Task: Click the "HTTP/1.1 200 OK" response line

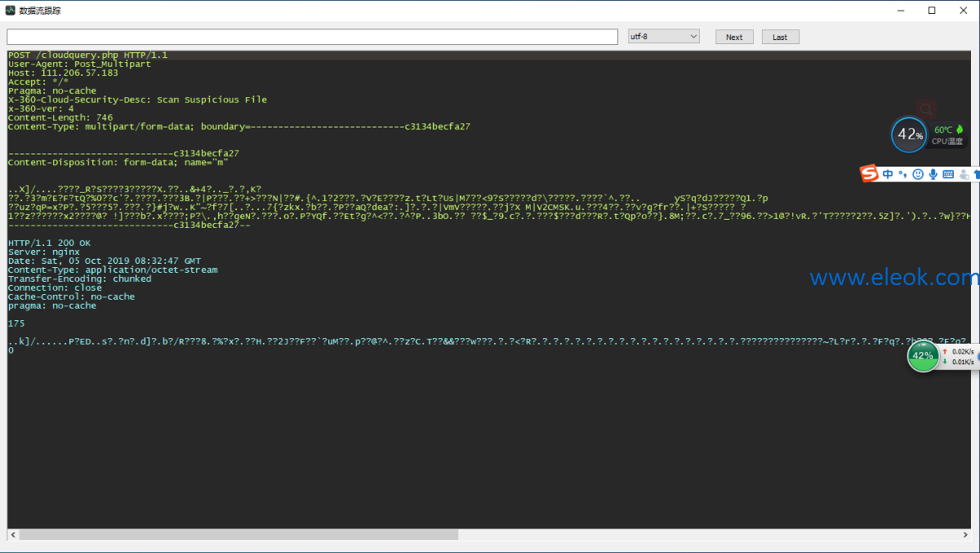Action: click(x=49, y=243)
